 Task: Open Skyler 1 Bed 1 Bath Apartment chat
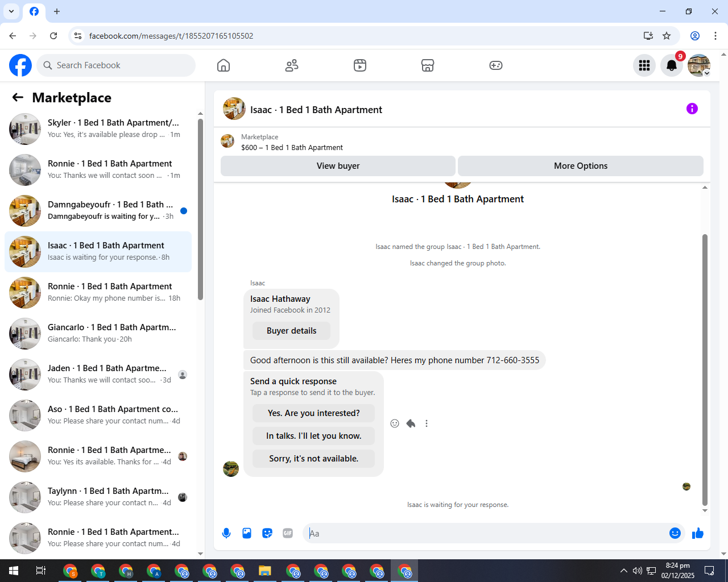coord(98,129)
